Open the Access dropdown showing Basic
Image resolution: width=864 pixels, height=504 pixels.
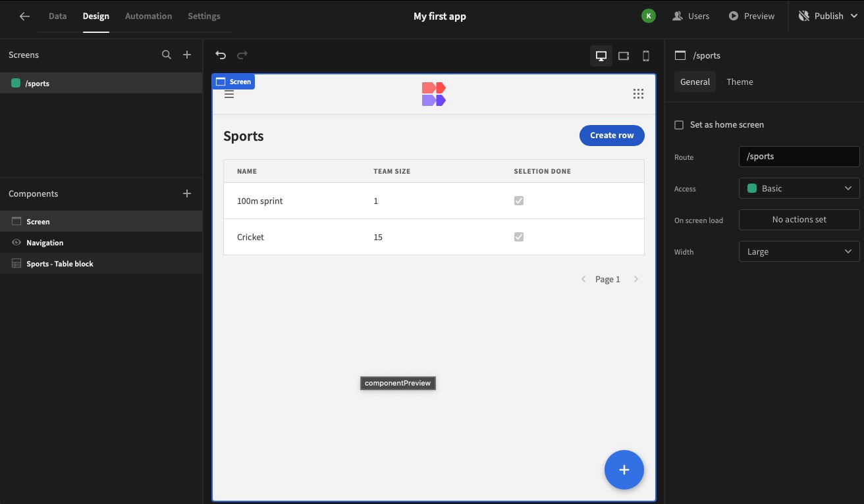[799, 188]
